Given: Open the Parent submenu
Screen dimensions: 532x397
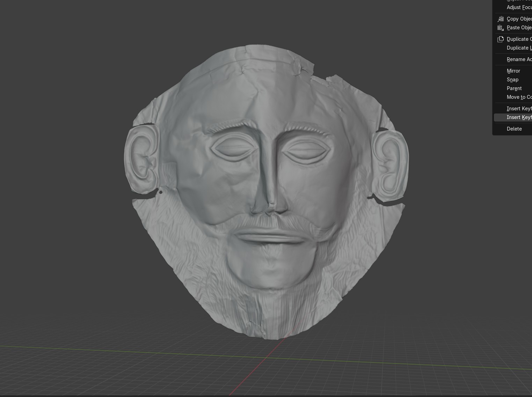Looking at the screenshot, I should [514, 88].
